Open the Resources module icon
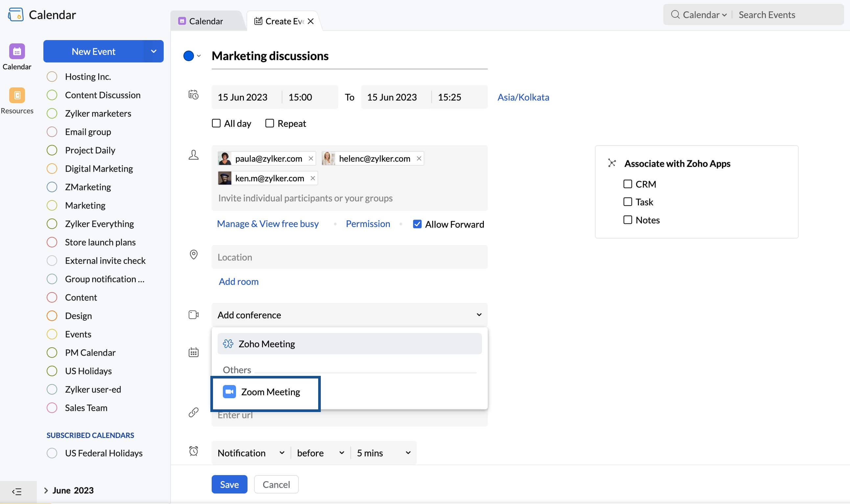This screenshot has height=504, width=850. (x=17, y=95)
